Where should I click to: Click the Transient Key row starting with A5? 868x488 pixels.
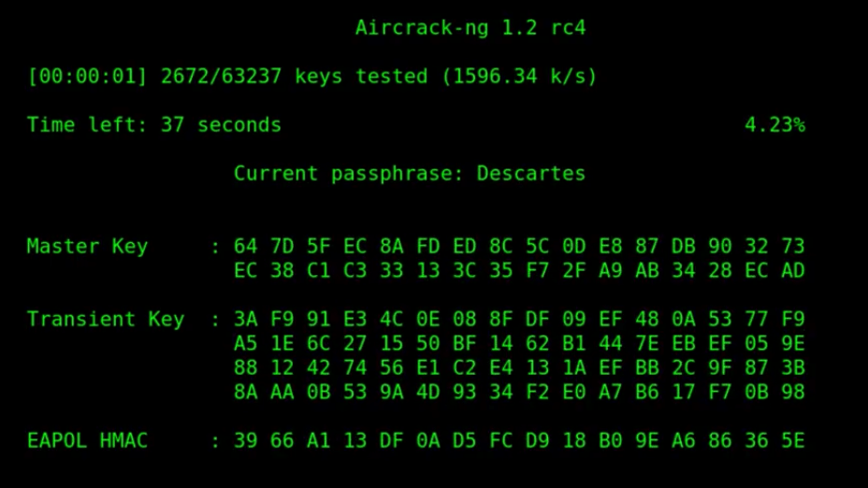[x=518, y=344]
